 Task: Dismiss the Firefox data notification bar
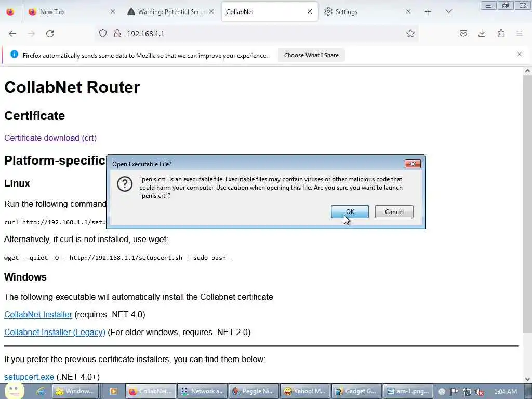(x=520, y=54)
